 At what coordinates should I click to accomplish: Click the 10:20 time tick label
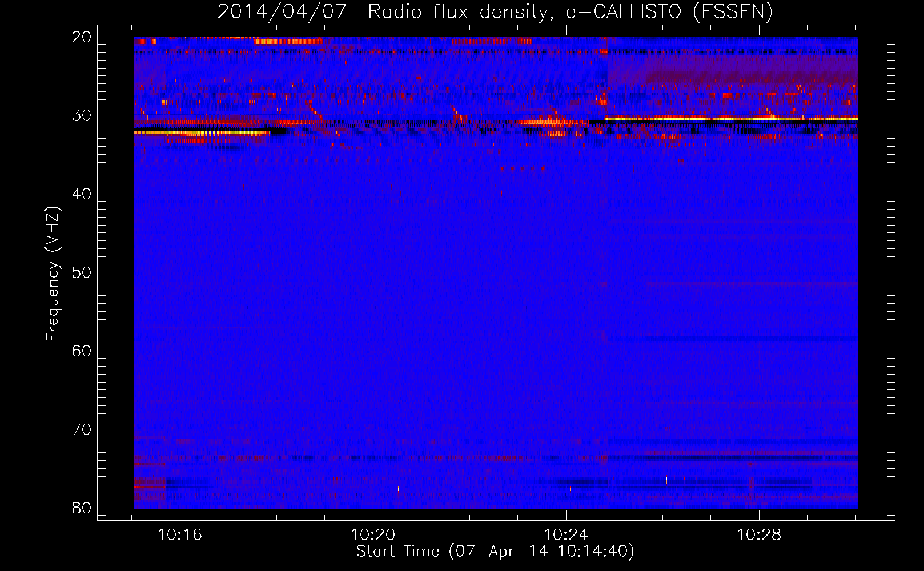(373, 534)
